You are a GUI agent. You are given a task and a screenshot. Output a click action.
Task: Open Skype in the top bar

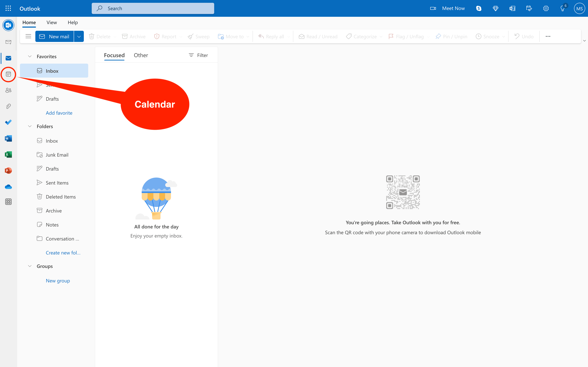coord(478,8)
